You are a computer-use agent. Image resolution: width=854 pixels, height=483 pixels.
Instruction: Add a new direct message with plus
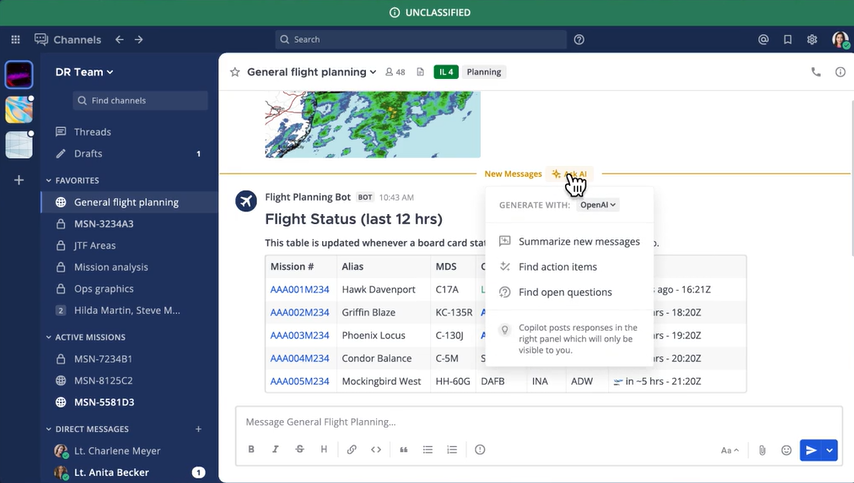[x=198, y=429]
